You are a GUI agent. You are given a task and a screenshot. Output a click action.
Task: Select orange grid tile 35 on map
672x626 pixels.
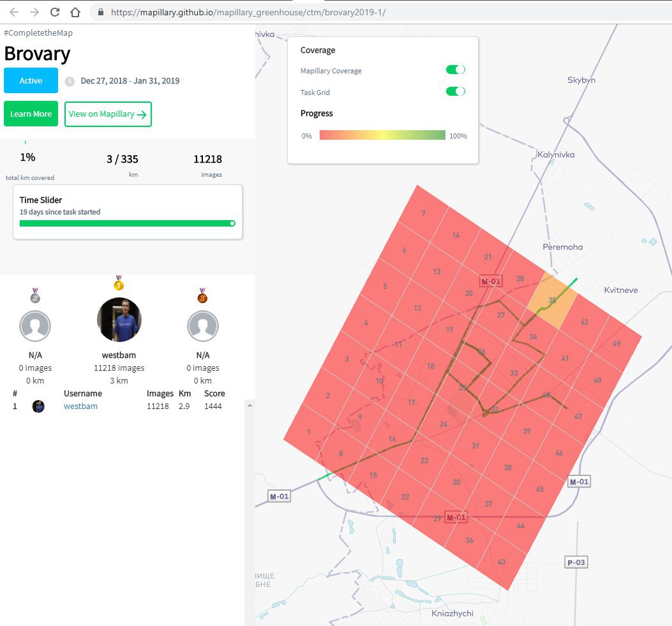552,301
